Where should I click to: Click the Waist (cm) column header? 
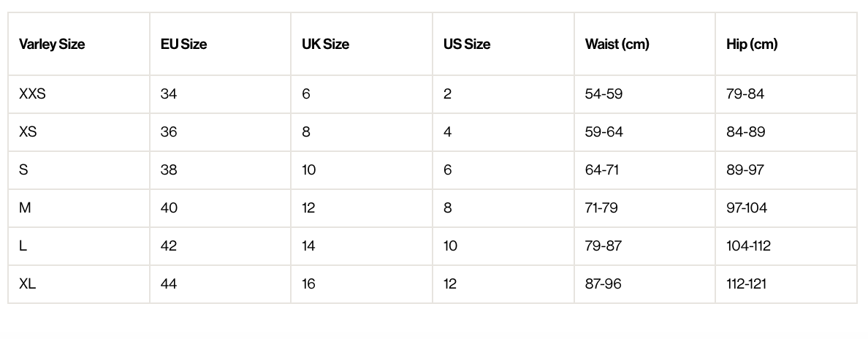(x=617, y=44)
